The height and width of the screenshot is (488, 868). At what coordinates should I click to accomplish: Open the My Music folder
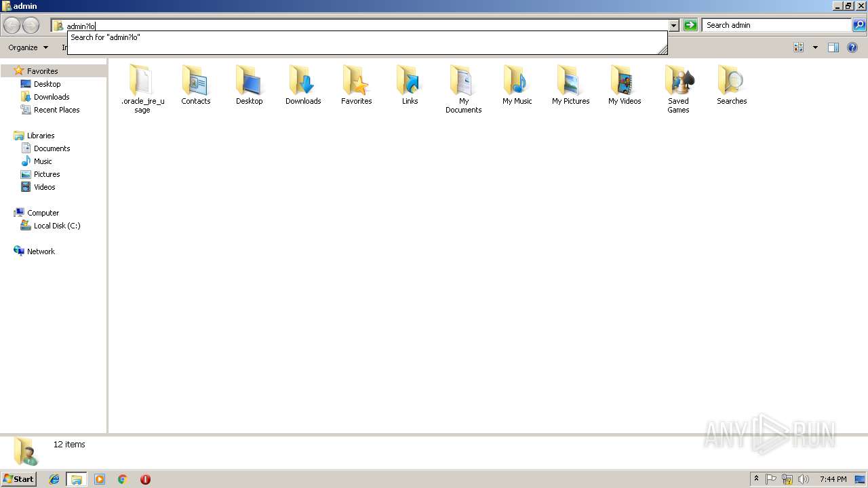point(517,85)
